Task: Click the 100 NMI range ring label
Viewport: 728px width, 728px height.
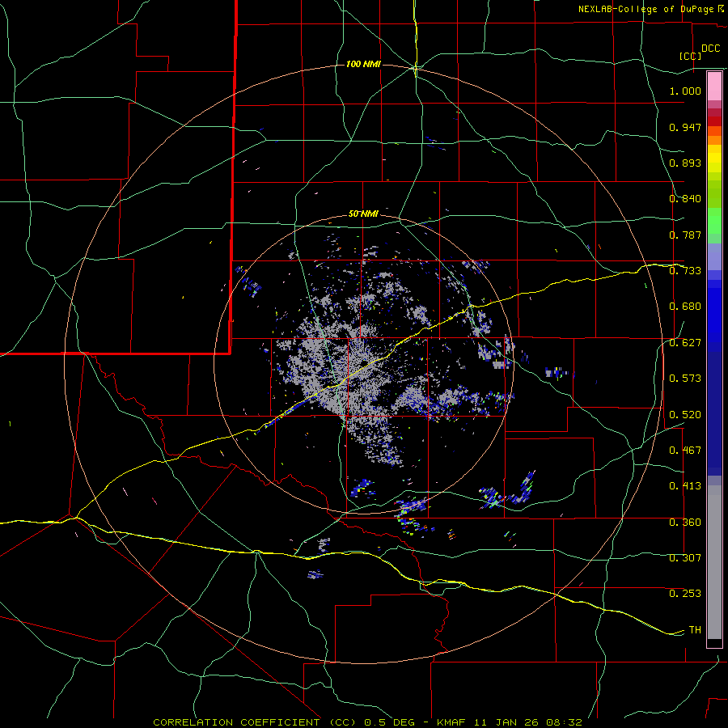Action: (363, 64)
